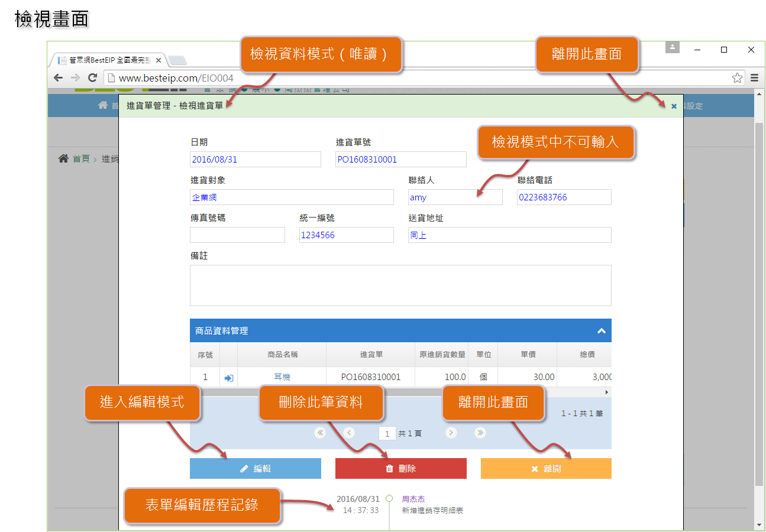The width and height of the screenshot is (766, 532).
Task: Click the browser address bar URL
Action: tap(176, 78)
